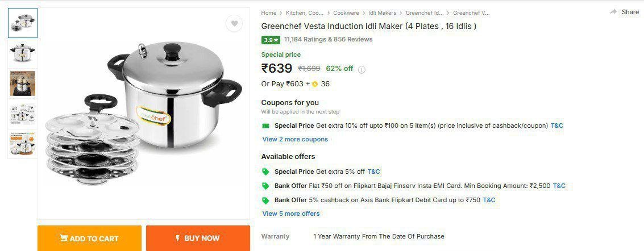View ratings and reviews count link
The height and width of the screenshot is (251, 644).
(328, 40)
